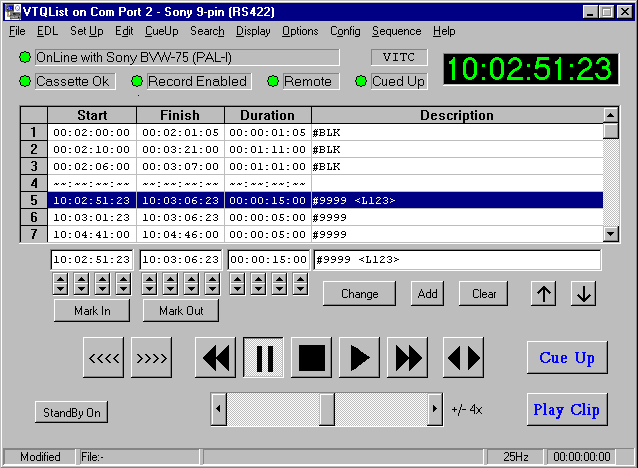
Task: Click the Mark In button
Action: click(92, 311)
